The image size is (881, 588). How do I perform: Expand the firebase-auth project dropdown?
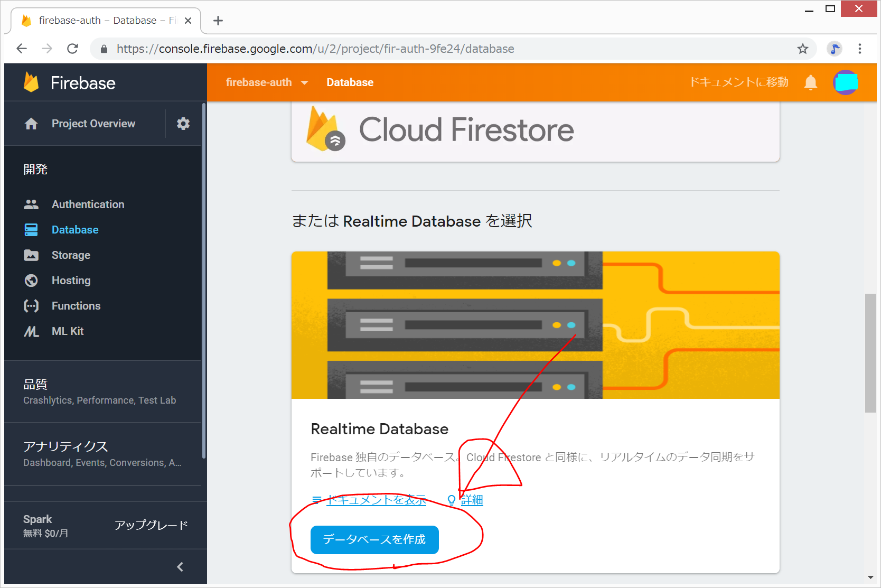click(304, 82)
